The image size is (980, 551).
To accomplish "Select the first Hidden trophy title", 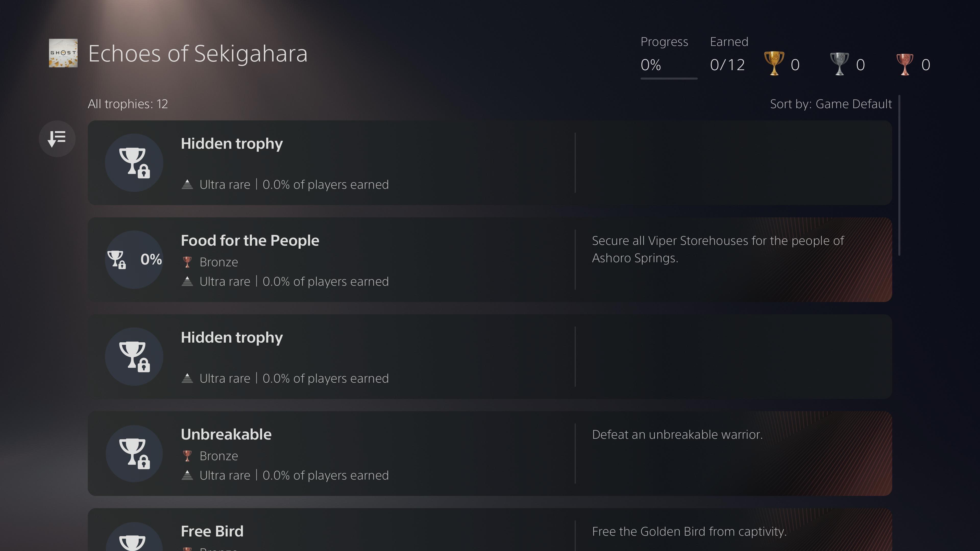I will pos(232,144).
